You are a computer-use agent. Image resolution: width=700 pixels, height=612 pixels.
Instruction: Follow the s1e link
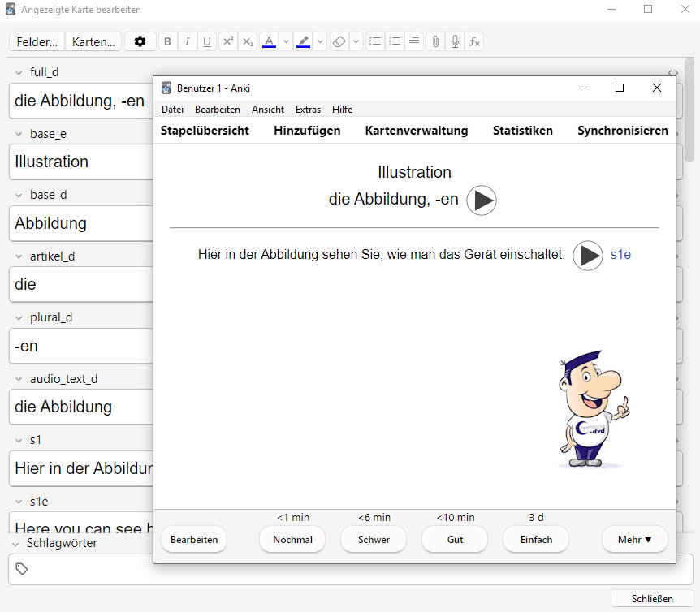620,255
